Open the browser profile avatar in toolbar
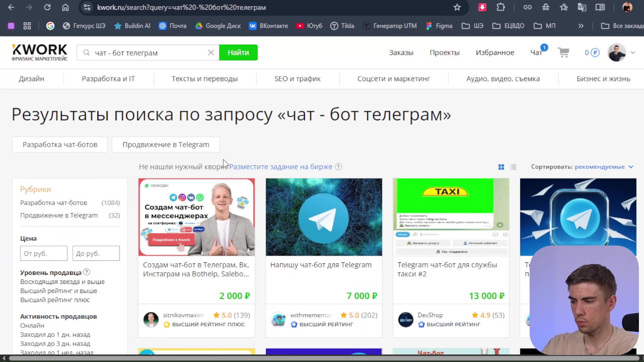Viewport: 644px width, 362px height. tap(627, 7)
